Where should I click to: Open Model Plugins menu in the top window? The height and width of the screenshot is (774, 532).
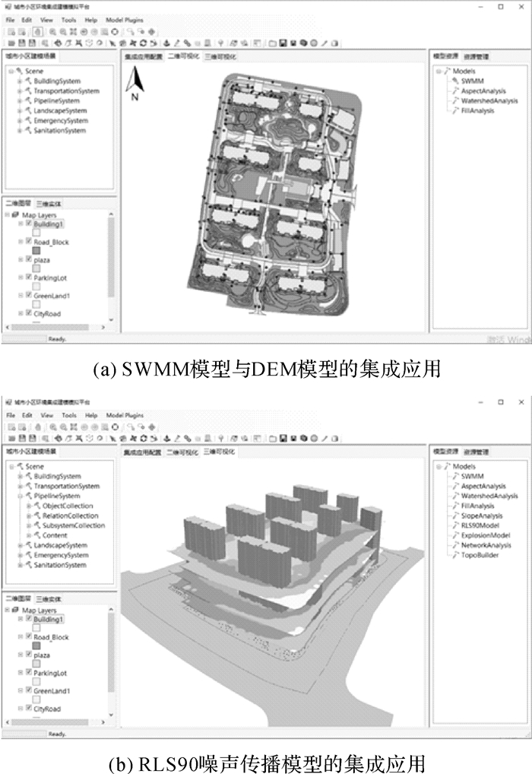pos(123,19)
